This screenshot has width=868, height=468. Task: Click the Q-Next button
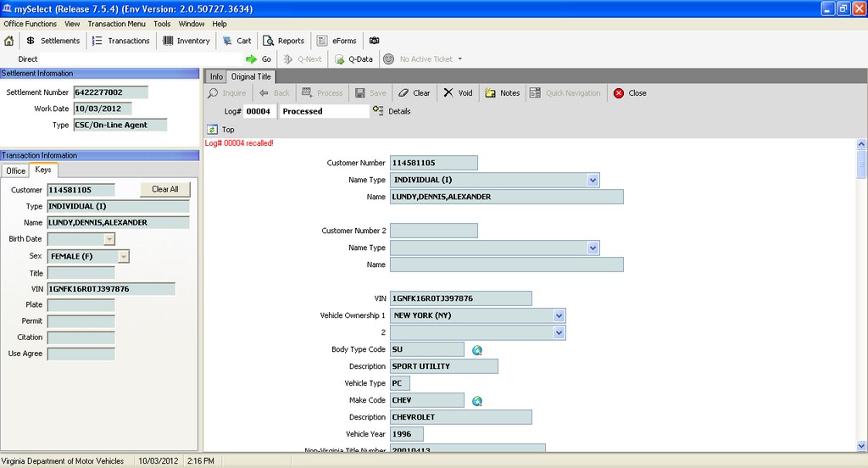[x=303, y=59]
